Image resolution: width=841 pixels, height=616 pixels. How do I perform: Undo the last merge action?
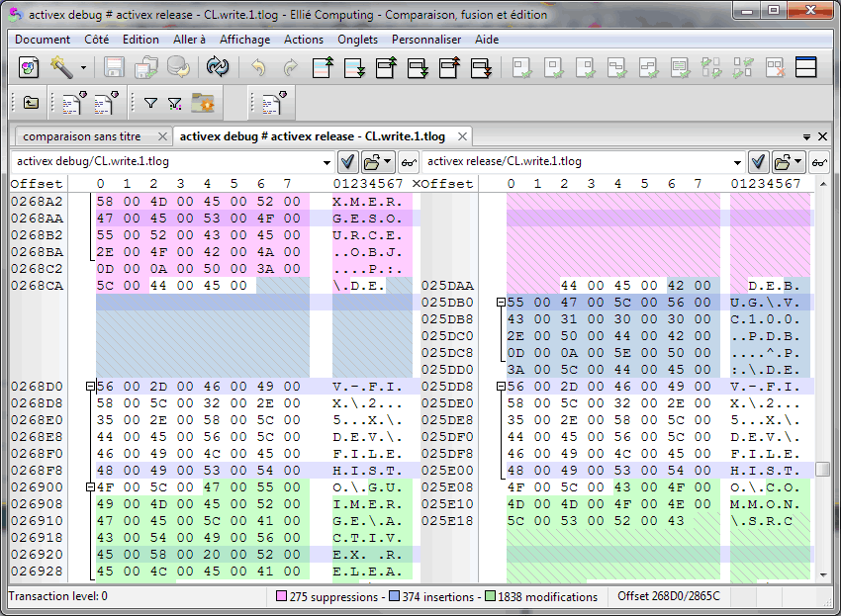[260, 68]
